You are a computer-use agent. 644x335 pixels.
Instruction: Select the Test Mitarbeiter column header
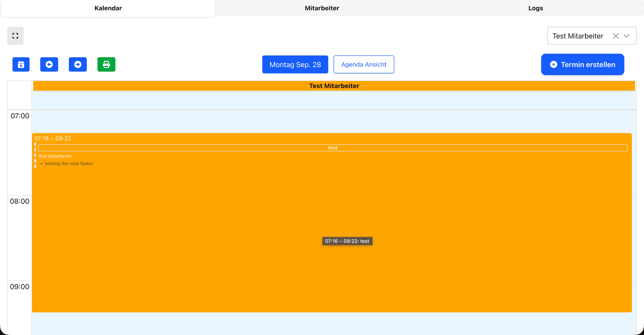pyautogui.click(x=334, y=86)
